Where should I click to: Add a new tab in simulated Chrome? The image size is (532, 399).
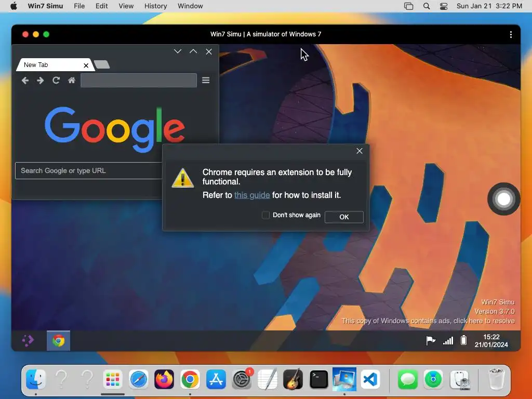tap(102, 64)
